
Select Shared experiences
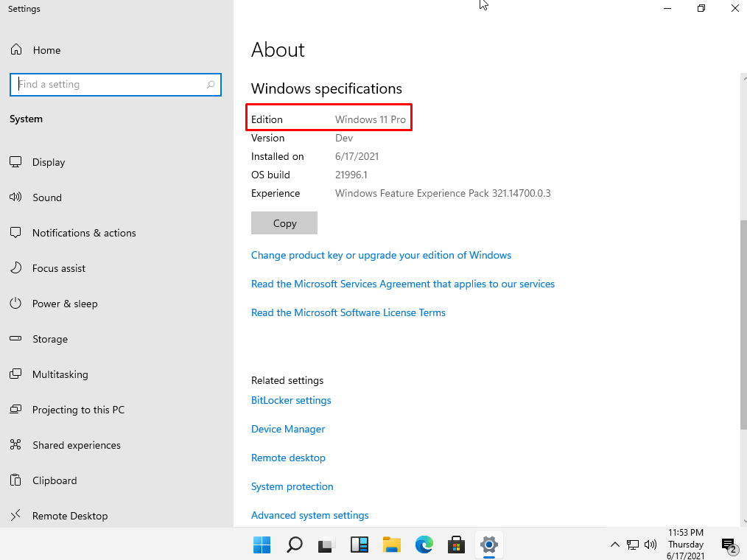pos(77,444)
